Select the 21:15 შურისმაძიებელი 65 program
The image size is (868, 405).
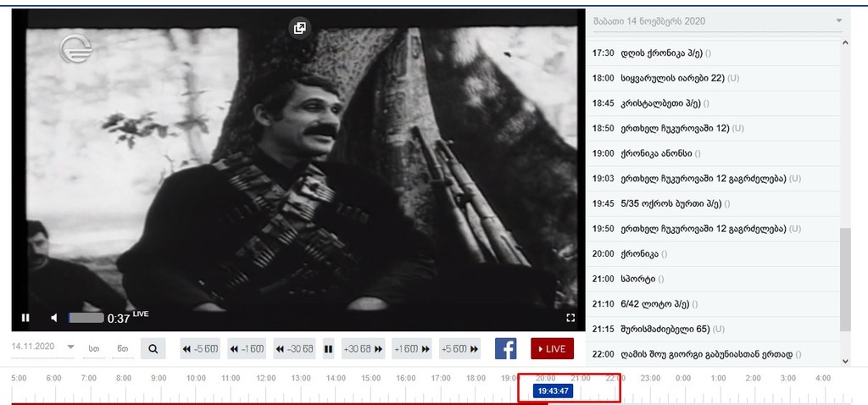click(x=713, y=330)
